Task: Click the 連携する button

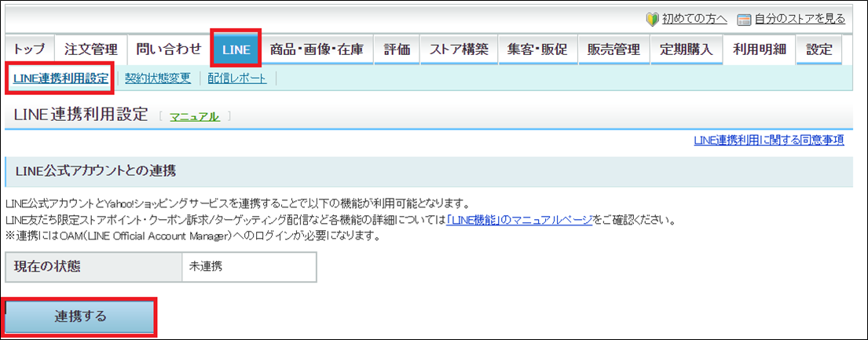Action: 80,316
